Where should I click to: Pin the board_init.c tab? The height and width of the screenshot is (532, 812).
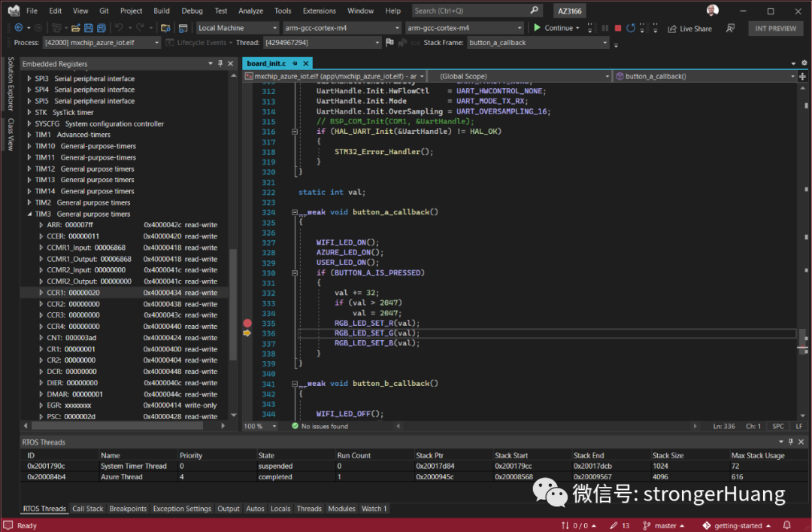pos(295,63)
